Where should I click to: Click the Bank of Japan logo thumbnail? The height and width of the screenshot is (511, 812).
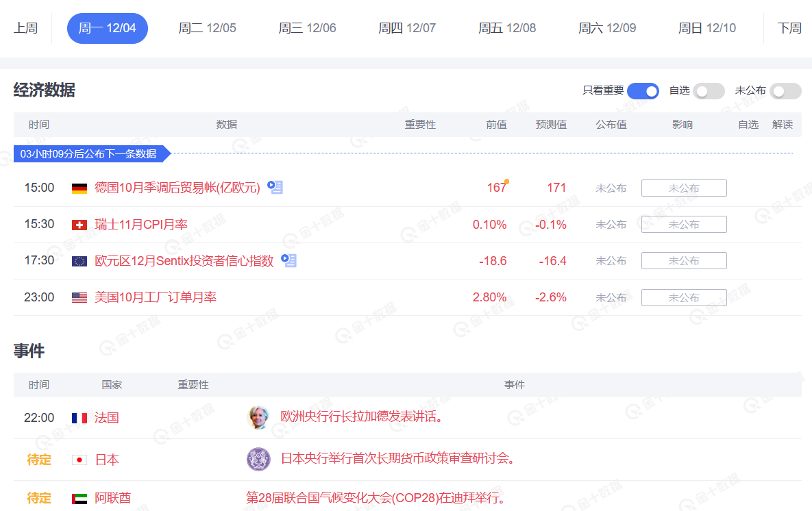(x=258, y=459)
